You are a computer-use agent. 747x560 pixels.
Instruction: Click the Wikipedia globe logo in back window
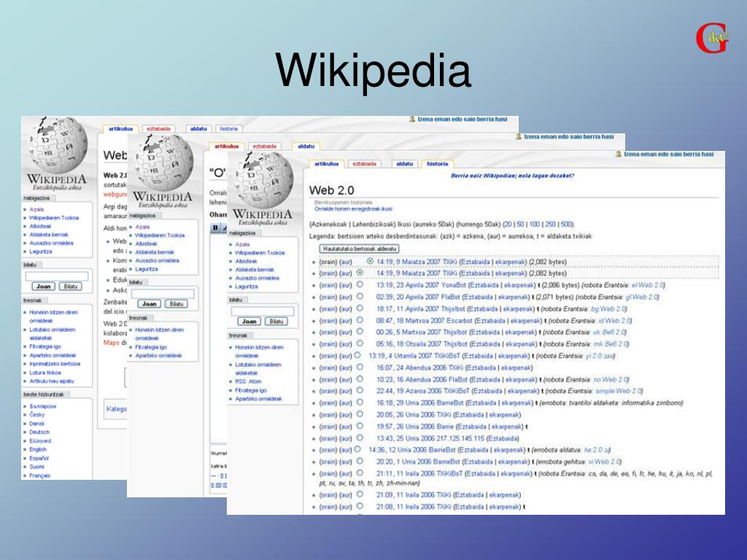58,145
